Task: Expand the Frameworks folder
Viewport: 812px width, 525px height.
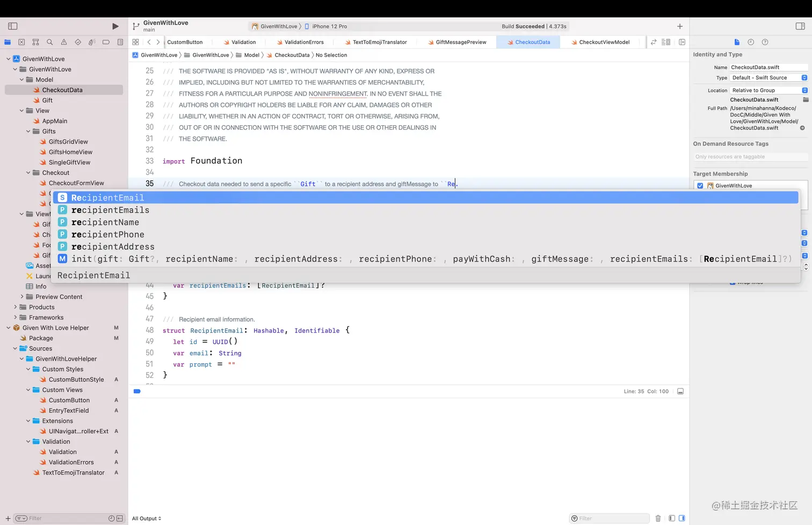Action: tap(16, 318)
